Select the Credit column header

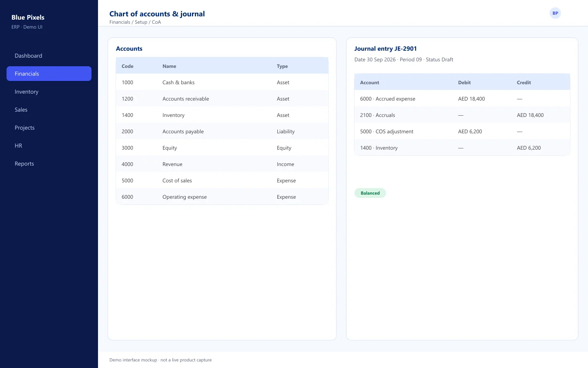click(524, 83)
